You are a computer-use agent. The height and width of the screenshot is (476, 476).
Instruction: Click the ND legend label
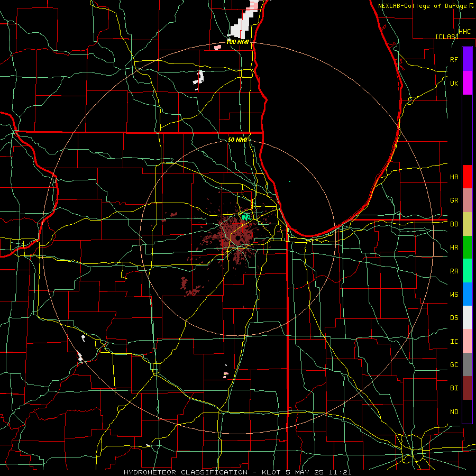[x=454, y=412]
